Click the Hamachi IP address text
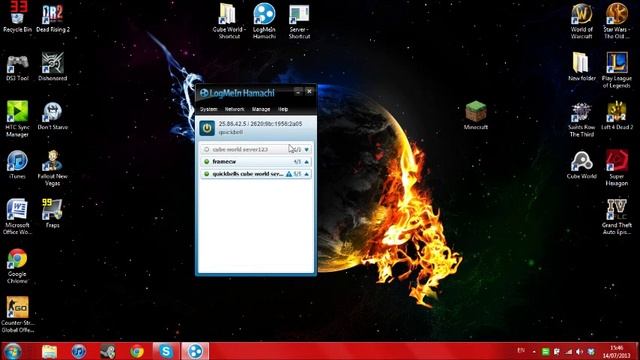This screenshot has width=640, height=360. click(260, 124)
